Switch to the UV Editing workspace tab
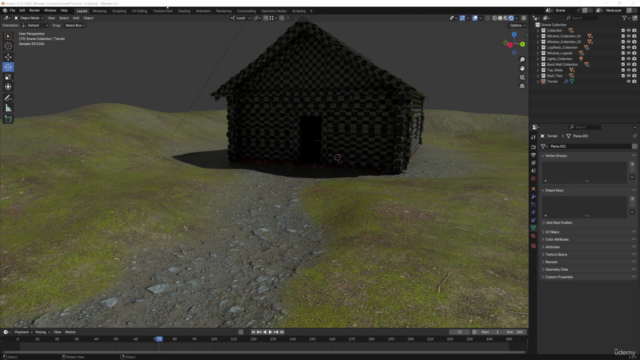The image size is (640, 360). (x=140, y=11)
